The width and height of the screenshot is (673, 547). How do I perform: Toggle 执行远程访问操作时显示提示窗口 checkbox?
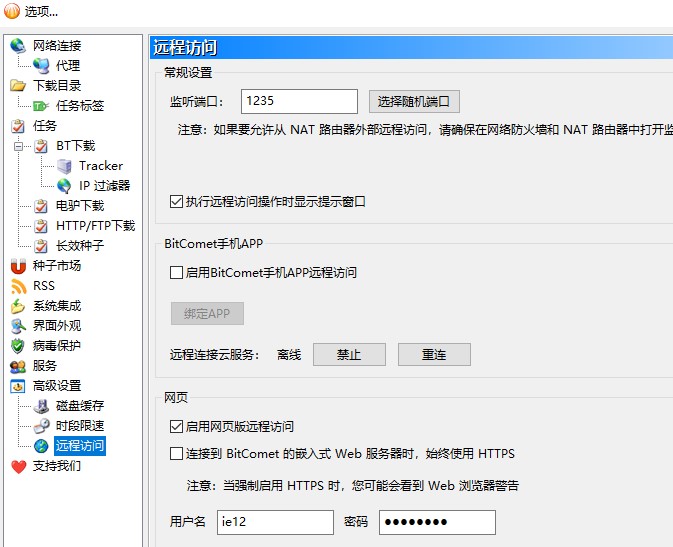(x=176, y=201)
